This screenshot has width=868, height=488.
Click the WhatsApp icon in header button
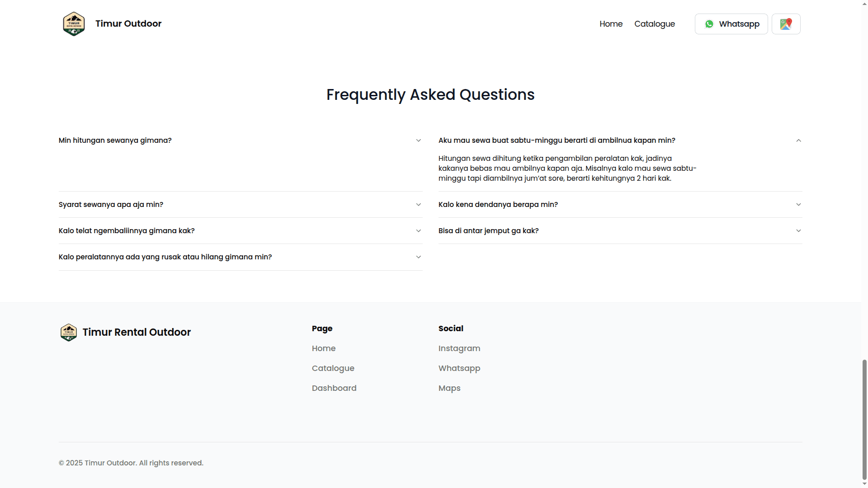(709, 24)
